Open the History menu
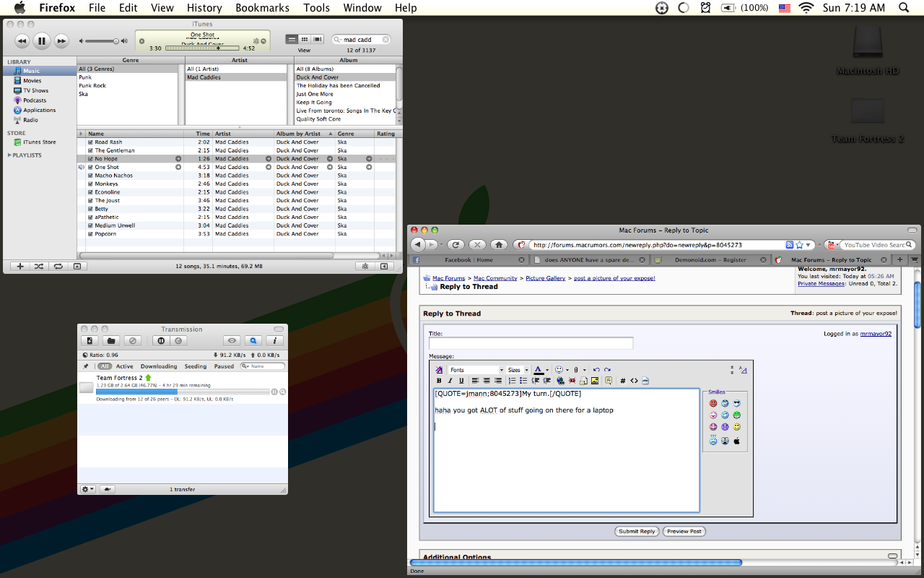 point(204,8)
